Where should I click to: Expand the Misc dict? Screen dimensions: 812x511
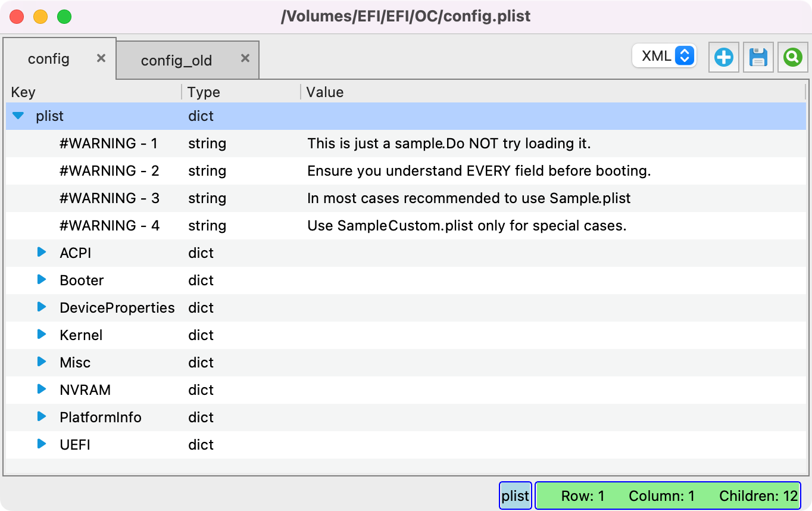(x=42, y=362)
